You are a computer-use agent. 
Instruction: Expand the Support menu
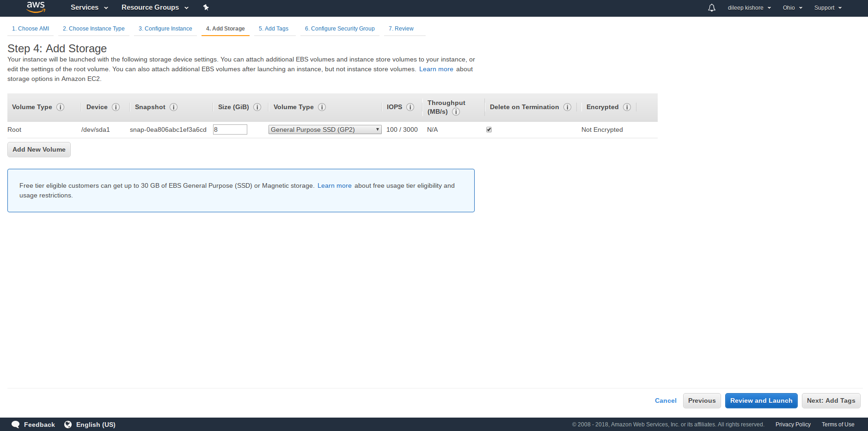(x=828, y=8)
